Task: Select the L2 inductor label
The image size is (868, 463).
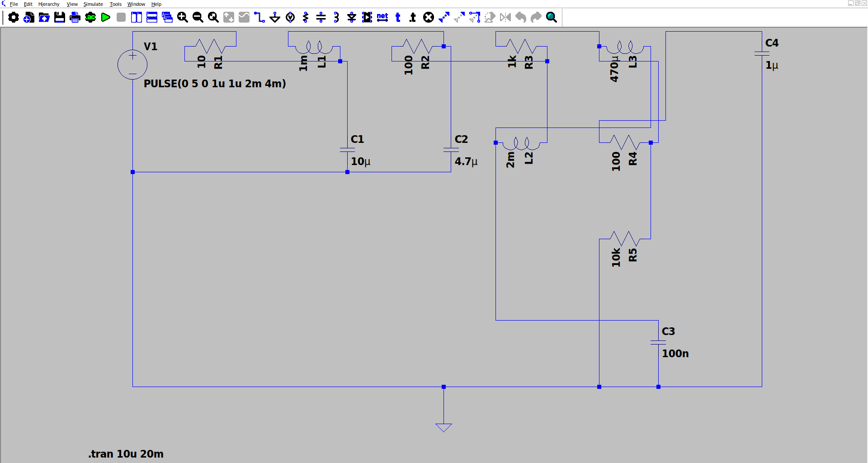Action: coord(529,158)
